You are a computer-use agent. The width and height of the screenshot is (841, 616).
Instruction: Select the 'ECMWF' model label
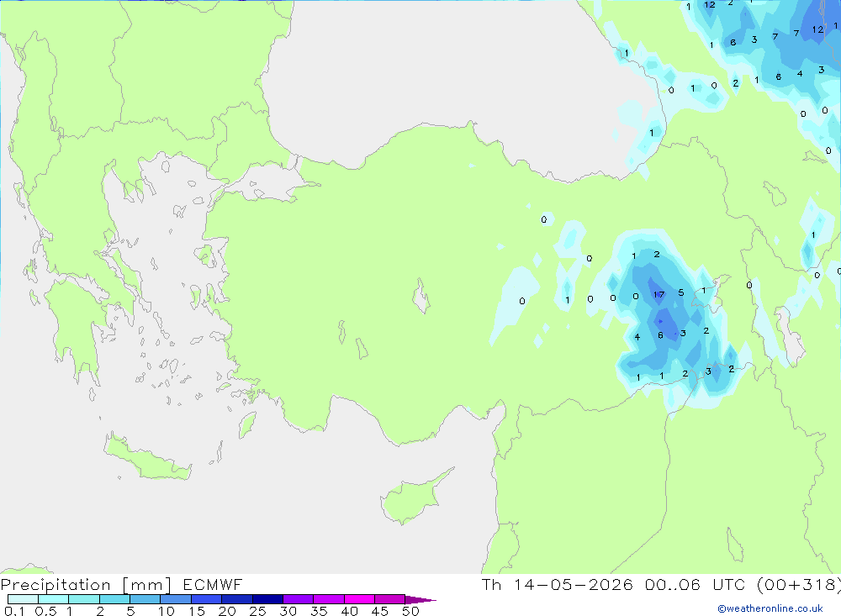213,584
